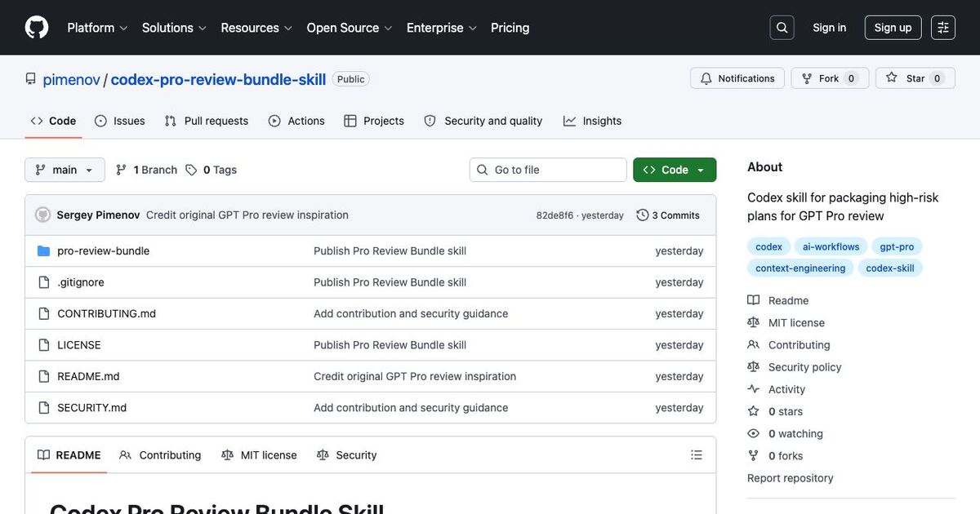Click the file icon beside .gitignore
The width and height of the screenshot is (980, 514).
point(44,282)
